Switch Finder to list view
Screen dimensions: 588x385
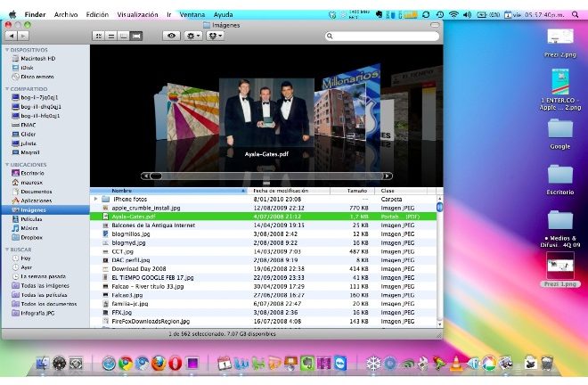point(111,36)
